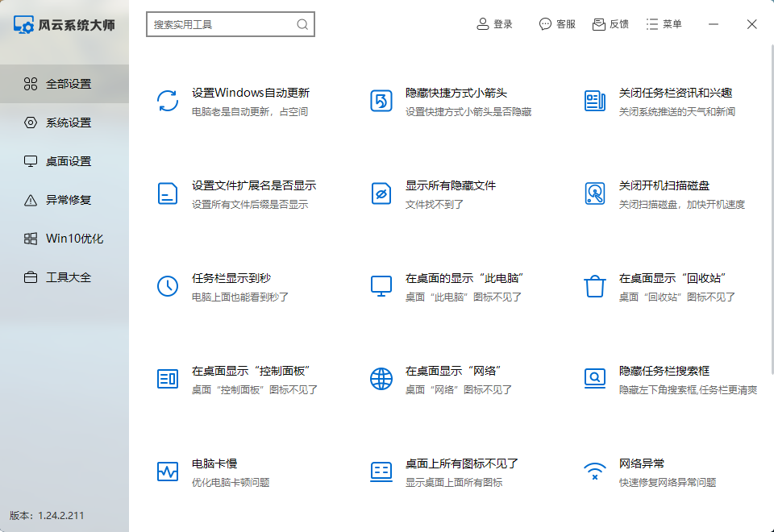Click description 电脑老是自动更新，占空间
This screenshot has width=774, height=532.
point(250,112)
